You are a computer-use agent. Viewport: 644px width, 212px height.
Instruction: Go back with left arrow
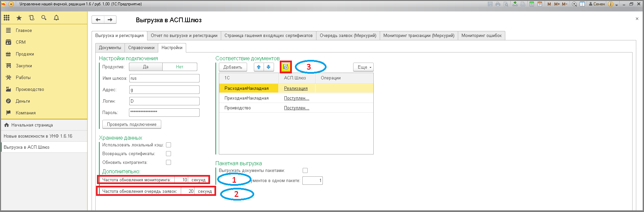98,20
